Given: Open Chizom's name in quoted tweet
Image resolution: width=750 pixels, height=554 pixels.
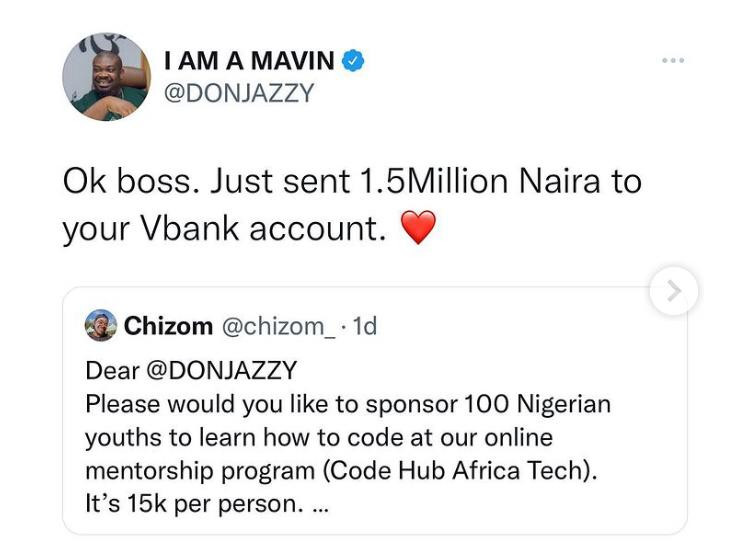Looking at the screenshot, I should coord(168,326).
